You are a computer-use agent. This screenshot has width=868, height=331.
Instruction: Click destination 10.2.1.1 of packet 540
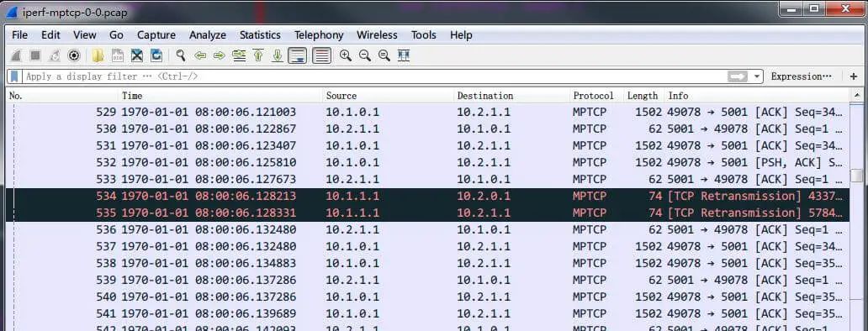click(x=484, y=297)
